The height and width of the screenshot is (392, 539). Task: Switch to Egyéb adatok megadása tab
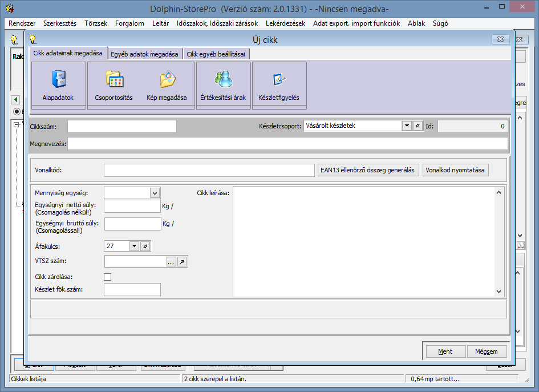point(145,54)
